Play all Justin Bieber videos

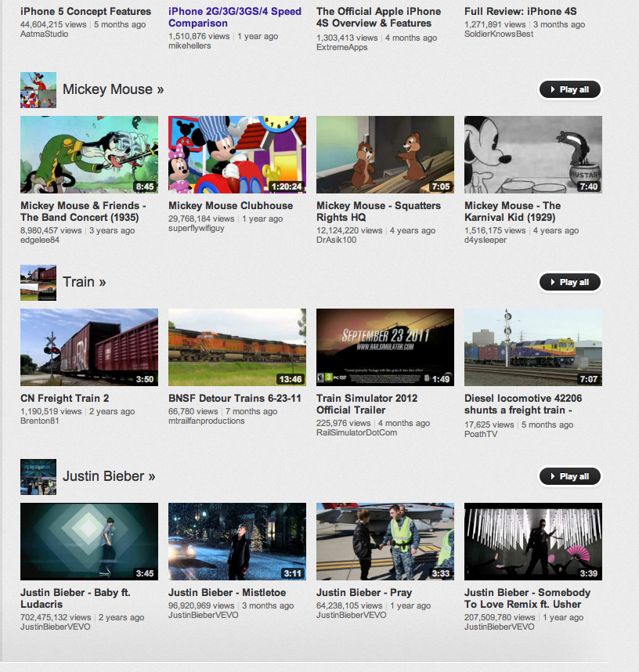pyautogui.click(x=570, y=476)
